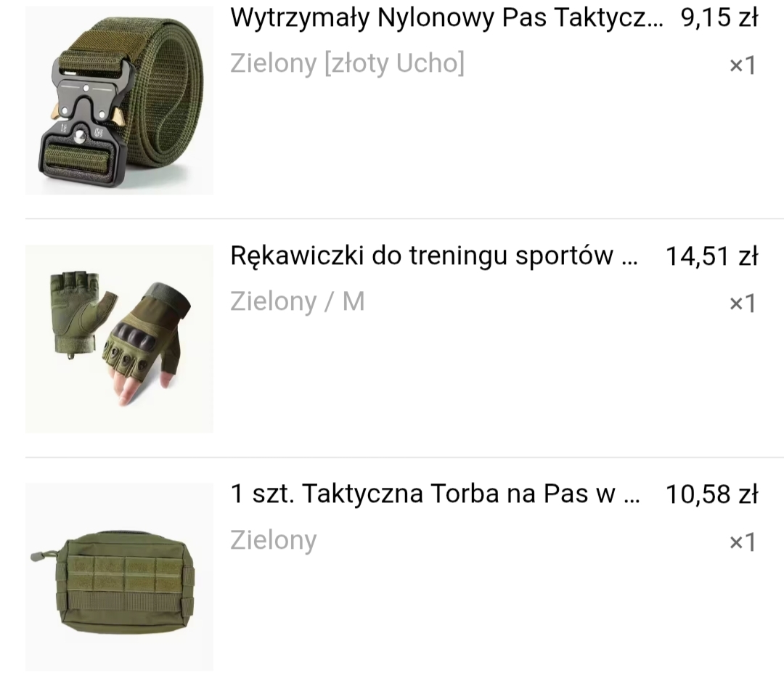Screen dimensions: 784x686
Task: Click the ×1 quantity for the pouch
Action: point(743,542)
